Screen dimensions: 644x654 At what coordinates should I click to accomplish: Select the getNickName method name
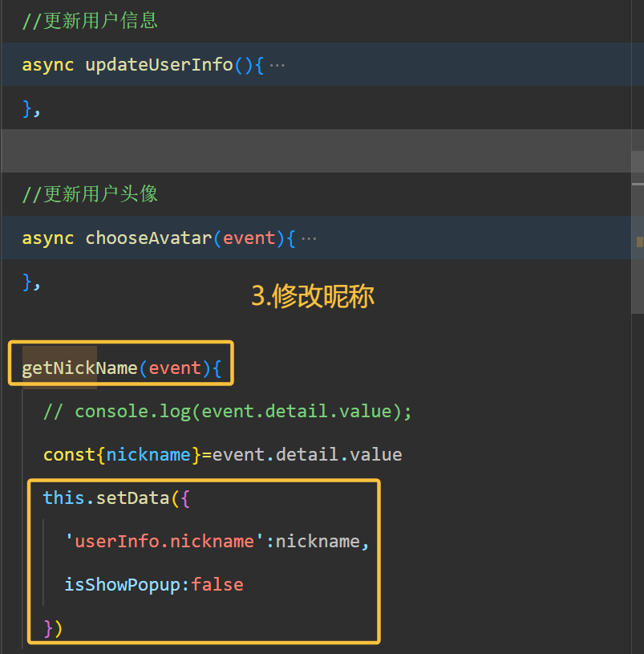pyautogui.click(x=79, y=368)
